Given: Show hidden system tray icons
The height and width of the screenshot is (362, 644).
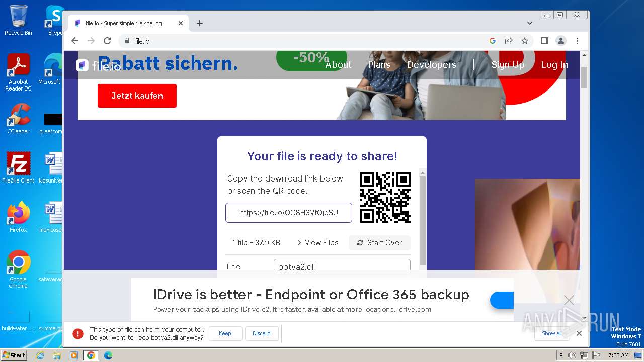Looking at the screenshot, I should [x=561, y=355].
